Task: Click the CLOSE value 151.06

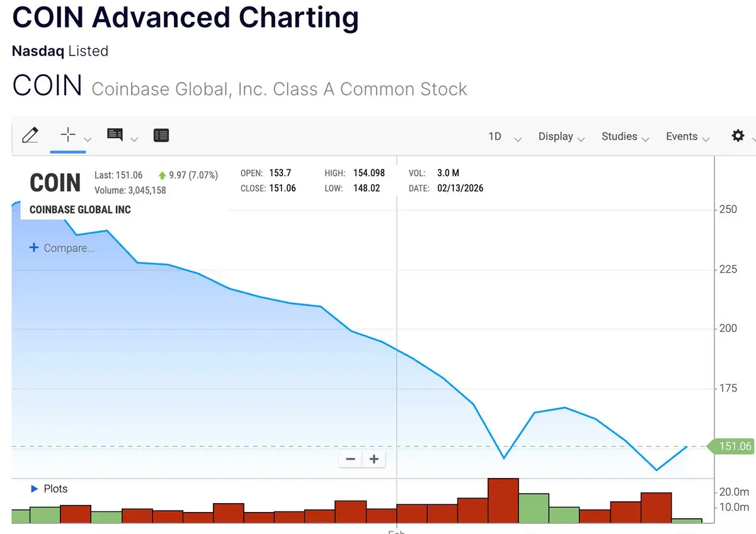Action: point(282,188)
